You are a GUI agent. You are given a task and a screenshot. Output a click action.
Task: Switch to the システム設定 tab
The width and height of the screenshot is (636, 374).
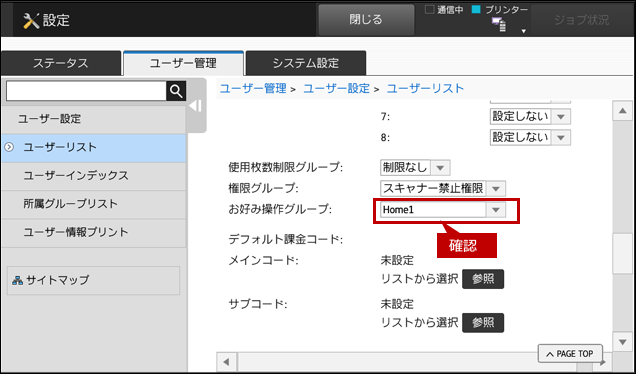point(306,63)
